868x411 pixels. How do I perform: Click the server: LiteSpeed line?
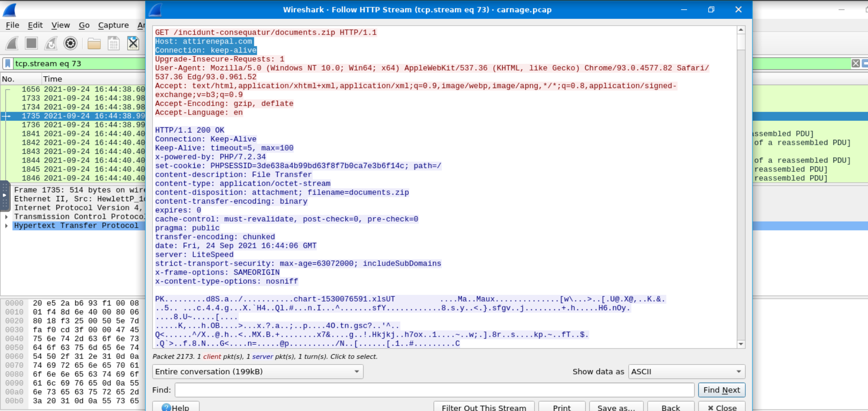click(194, 255)
